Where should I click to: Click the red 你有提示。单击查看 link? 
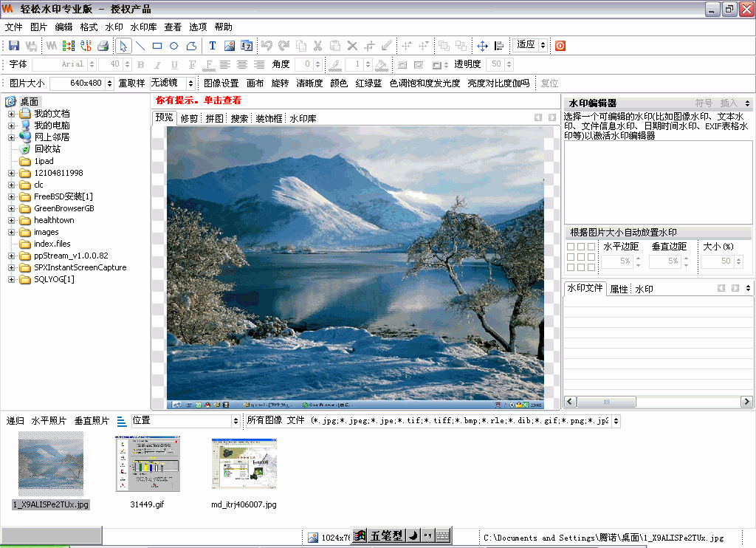pyautogui.click(x=198, y=100)
